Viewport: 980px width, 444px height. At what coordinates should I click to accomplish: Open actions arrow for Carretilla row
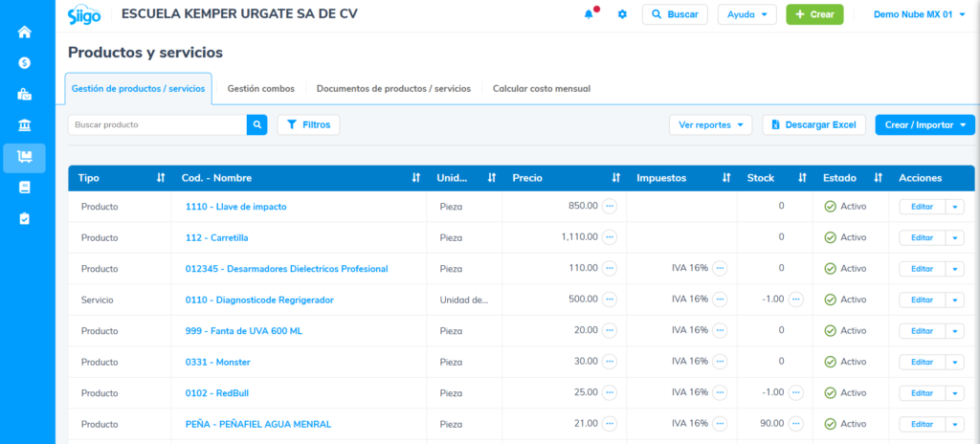click(955, 237)
